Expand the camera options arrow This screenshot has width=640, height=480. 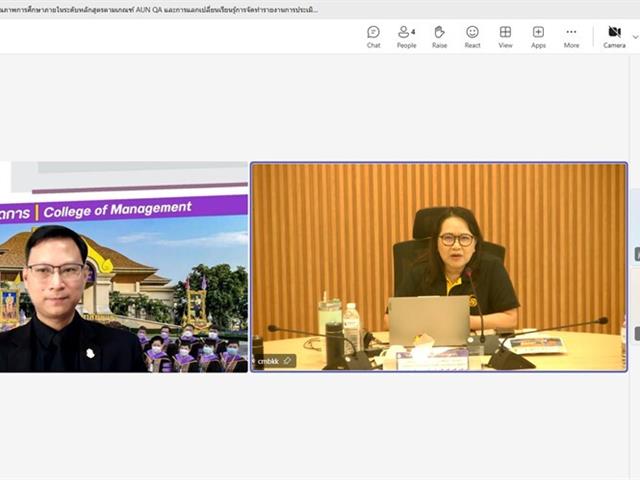636,37
